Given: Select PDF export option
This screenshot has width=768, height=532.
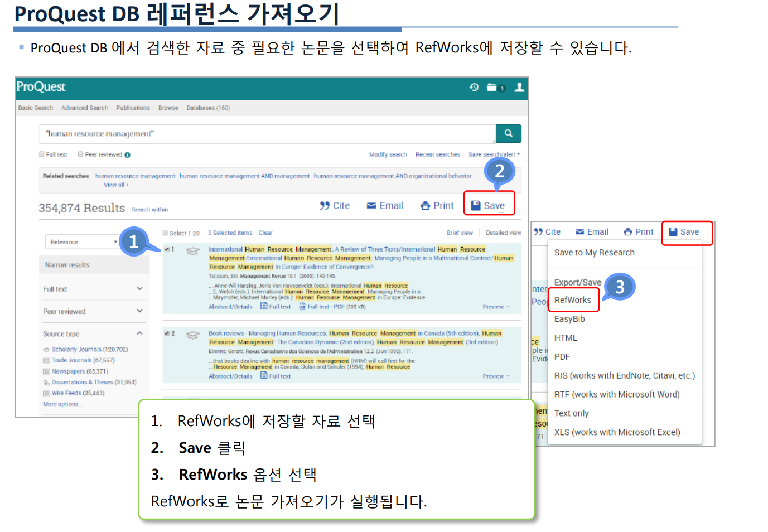Looking at the screenshot, I should pyautogui.click(x=562, y=357).
